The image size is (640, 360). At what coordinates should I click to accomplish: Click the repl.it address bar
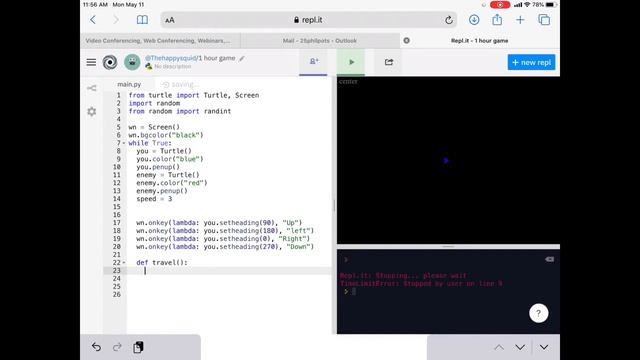(x=309, y=20)
